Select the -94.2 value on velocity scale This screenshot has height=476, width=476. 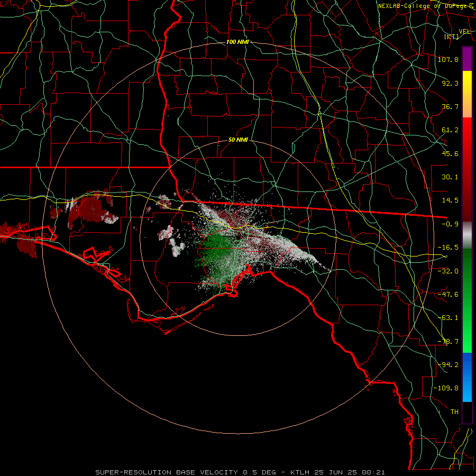(448, 364)
